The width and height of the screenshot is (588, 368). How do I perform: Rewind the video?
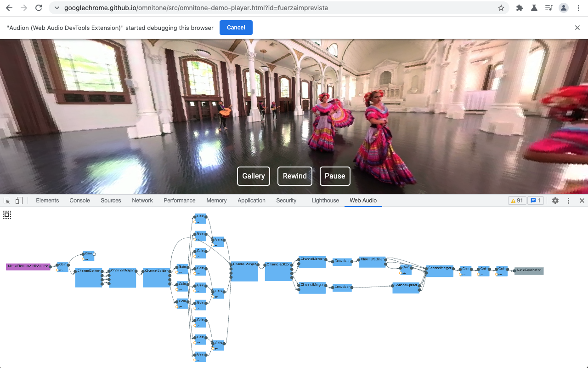tap(295, 176)
